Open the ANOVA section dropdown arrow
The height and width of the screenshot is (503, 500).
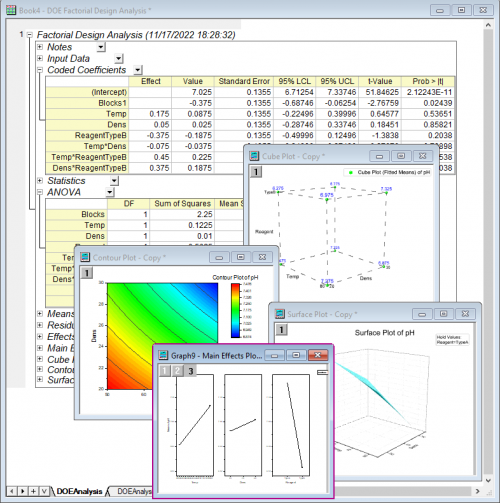(110, 192)
